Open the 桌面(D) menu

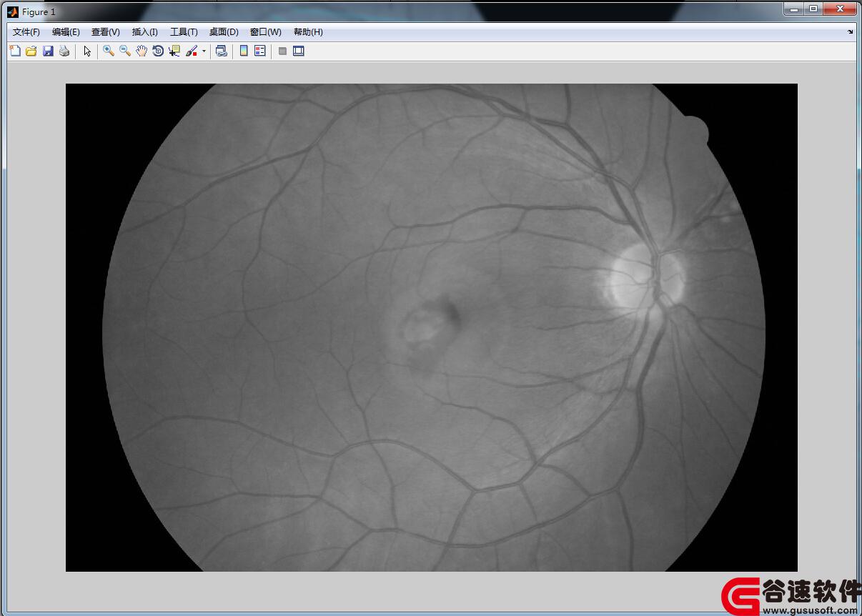[224, 32]
